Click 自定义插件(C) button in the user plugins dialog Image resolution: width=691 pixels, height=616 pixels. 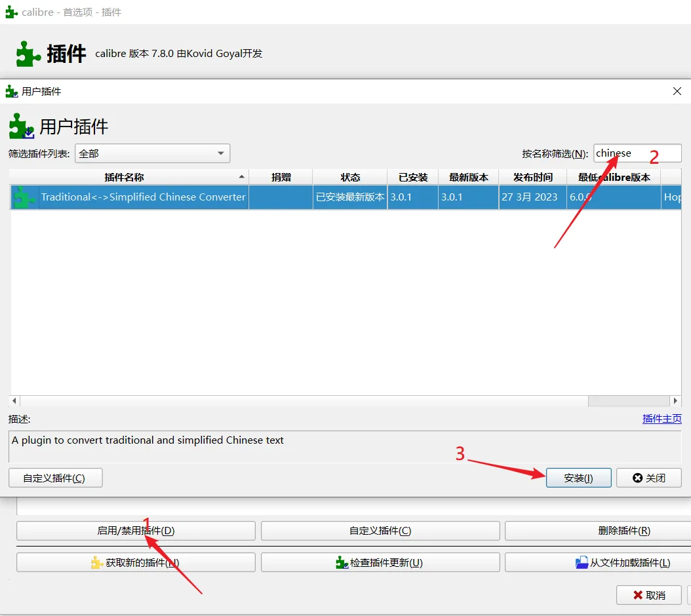point(56,478)
